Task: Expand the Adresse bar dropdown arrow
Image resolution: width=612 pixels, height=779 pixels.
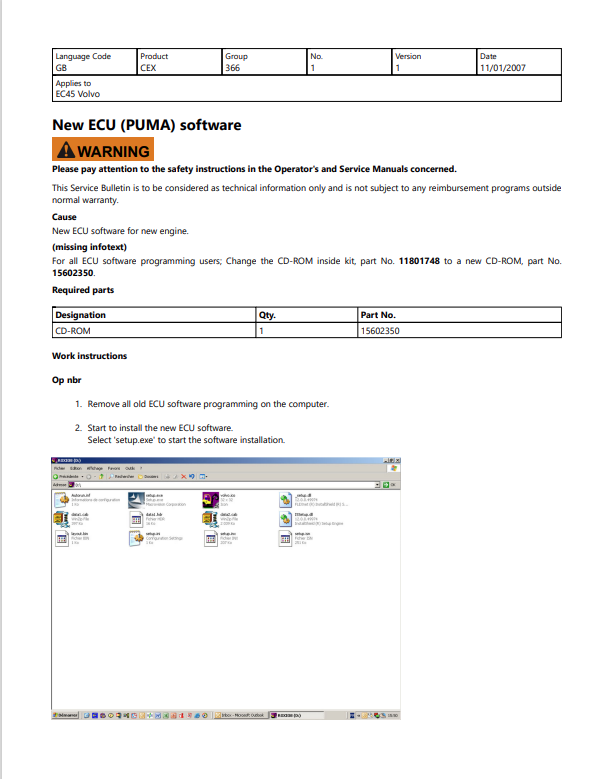Action: (x=378, y=484)
